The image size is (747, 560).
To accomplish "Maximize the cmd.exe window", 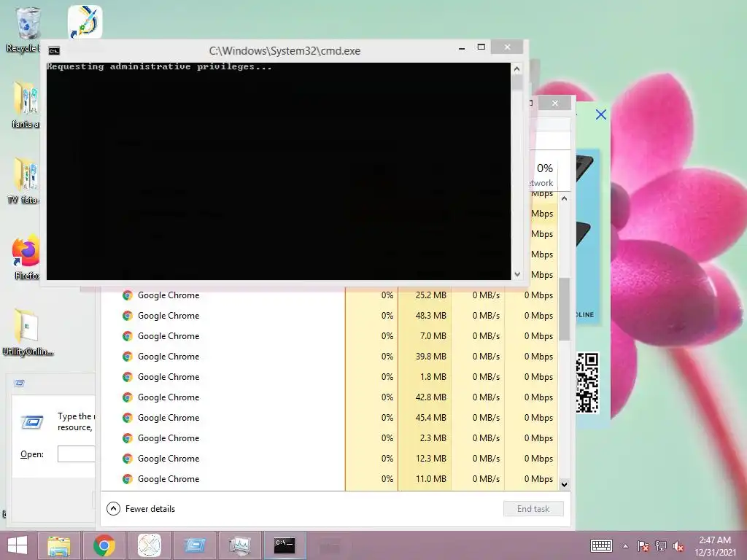I will [481, 47].
